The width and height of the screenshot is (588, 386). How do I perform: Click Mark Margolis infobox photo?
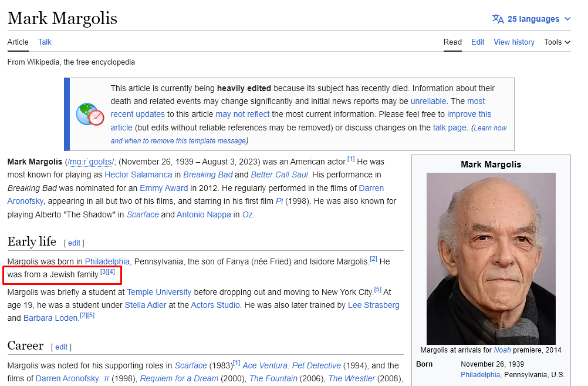tap(491, 259)
